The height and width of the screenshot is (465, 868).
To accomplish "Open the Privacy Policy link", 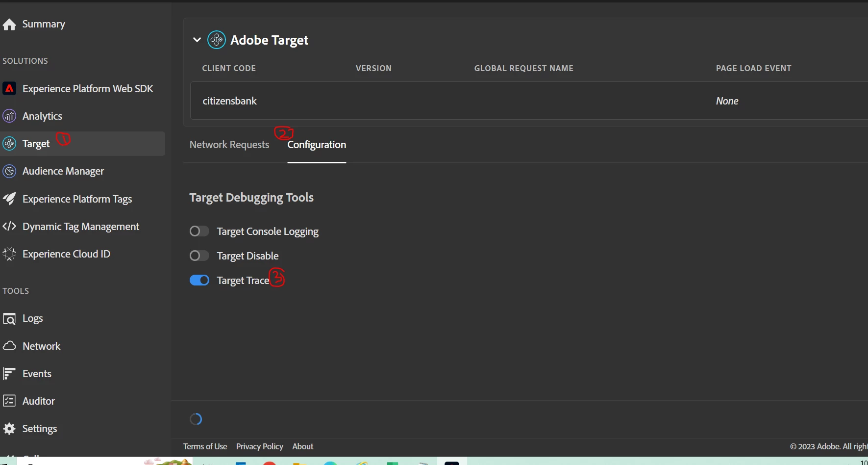I will pos(260,446).
